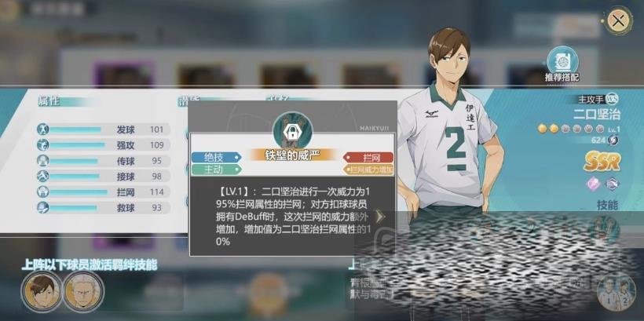Click the 主动 active skill tag
This screenshot has width=644, height=321.
[217, 169]
